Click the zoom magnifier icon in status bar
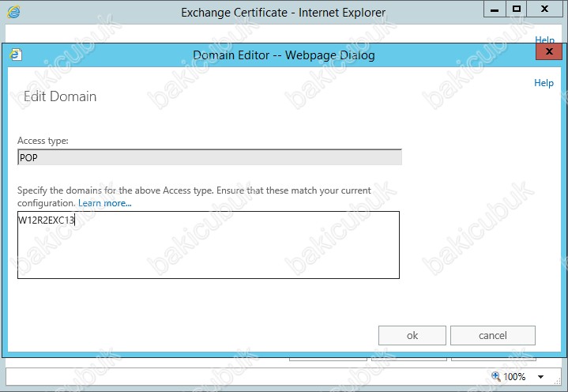The width and height of the screenshot is (568, 392). click(495, 376)
